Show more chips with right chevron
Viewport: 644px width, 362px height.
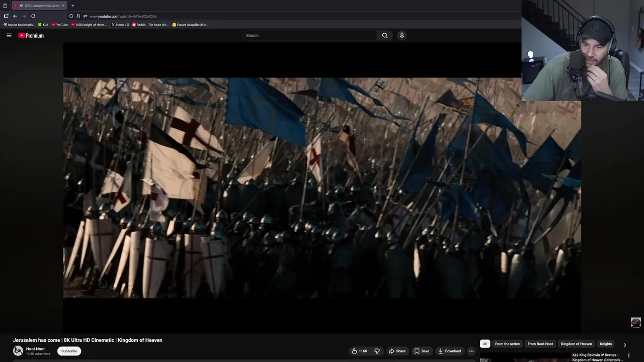coord(625,344)
